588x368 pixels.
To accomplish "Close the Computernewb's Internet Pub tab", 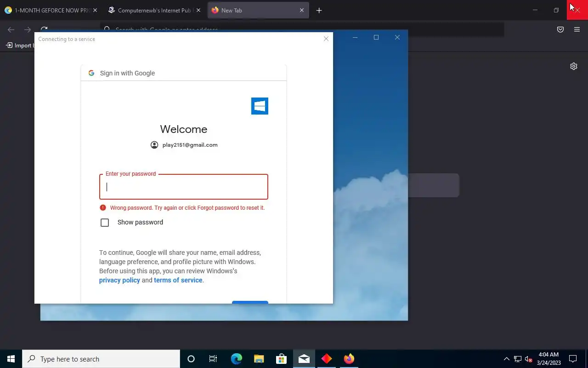I will [198, 10].
